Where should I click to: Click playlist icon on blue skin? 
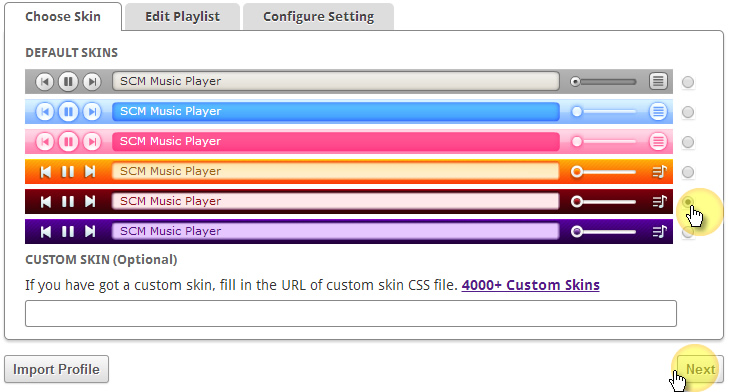(658, 112)
